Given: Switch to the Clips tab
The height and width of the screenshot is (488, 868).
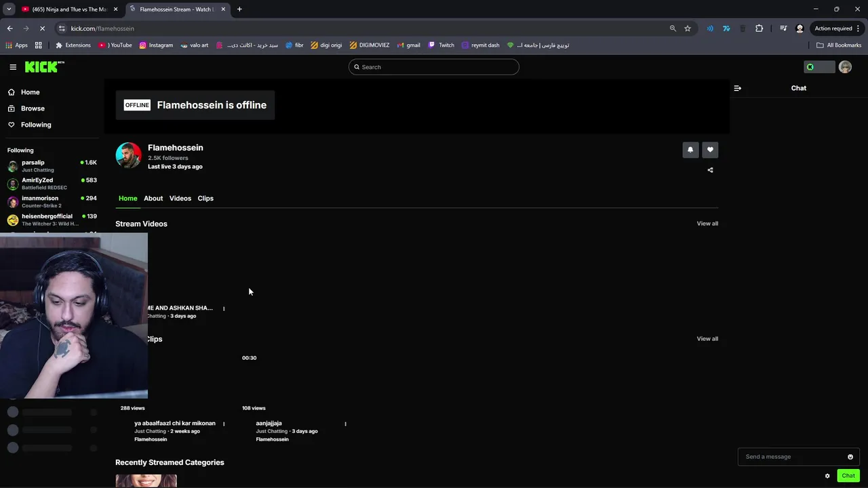Looking at the screenshot, I should pos(205,199).
